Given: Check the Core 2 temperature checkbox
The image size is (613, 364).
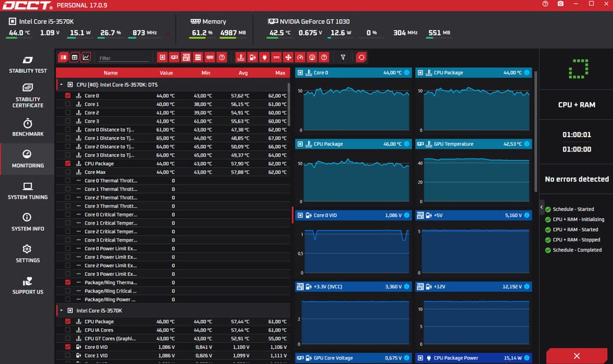Looking at the screenshot, I should pos(68,112).
